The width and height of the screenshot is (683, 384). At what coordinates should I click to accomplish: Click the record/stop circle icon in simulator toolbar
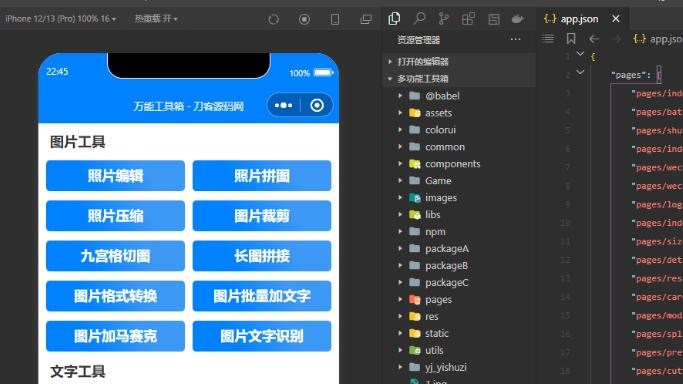[304, 19]
